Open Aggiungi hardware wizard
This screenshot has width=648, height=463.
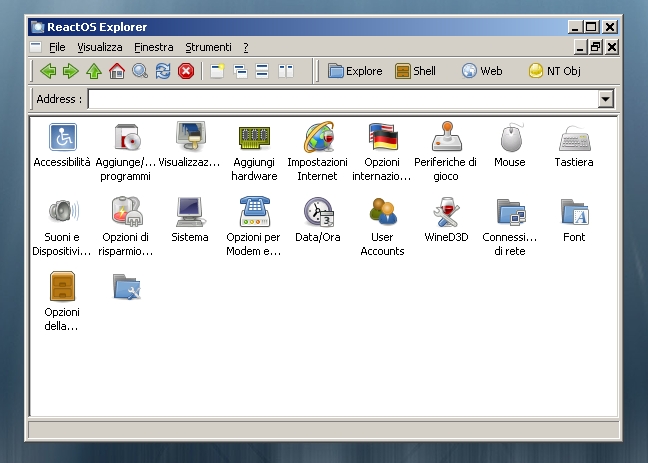tap(254, 152)
